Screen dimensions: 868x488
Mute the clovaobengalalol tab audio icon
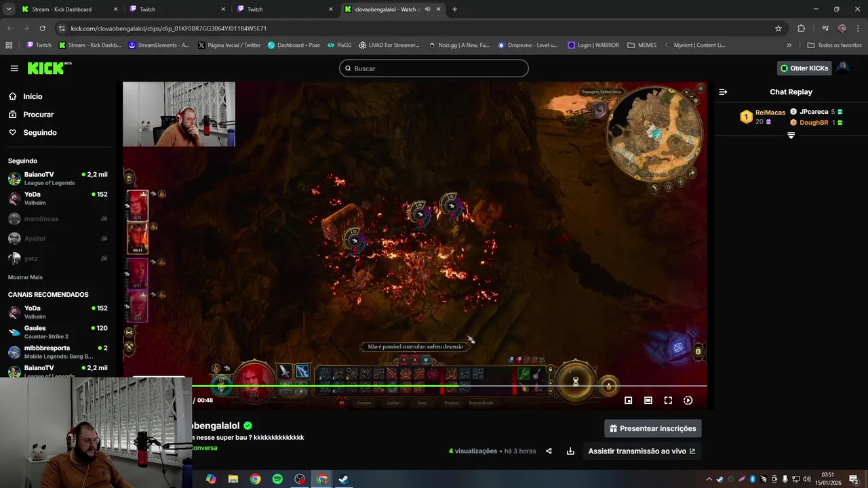(x=427, y=9)
